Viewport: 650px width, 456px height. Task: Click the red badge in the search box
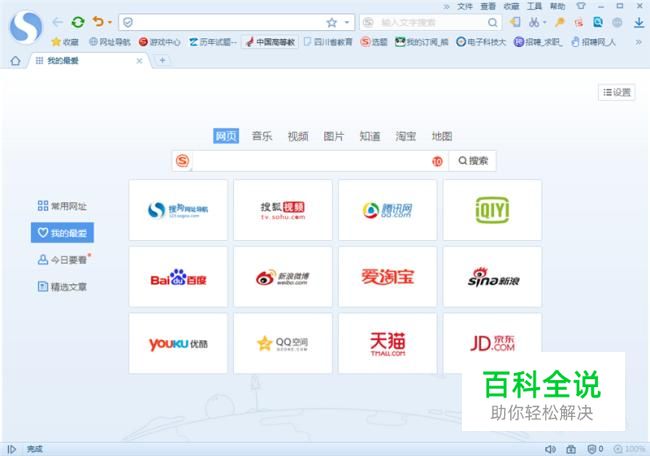pos(437,161)
